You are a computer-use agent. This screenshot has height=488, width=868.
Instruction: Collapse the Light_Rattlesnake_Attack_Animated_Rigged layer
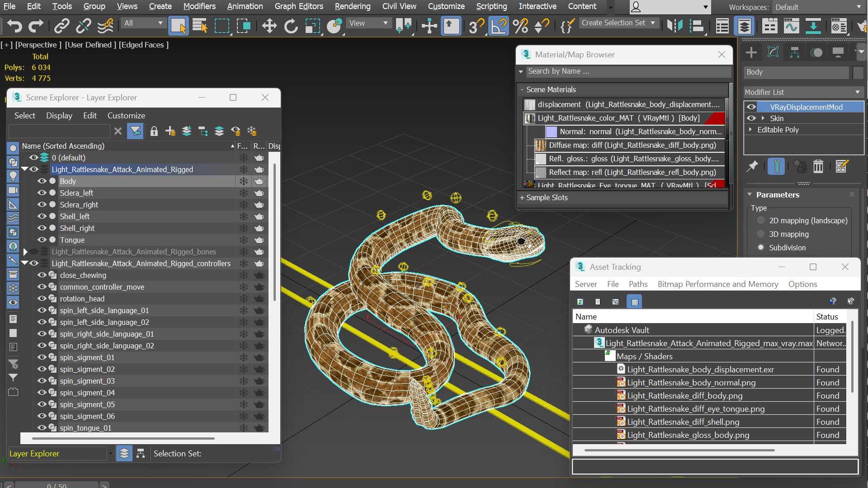(25, 169)
